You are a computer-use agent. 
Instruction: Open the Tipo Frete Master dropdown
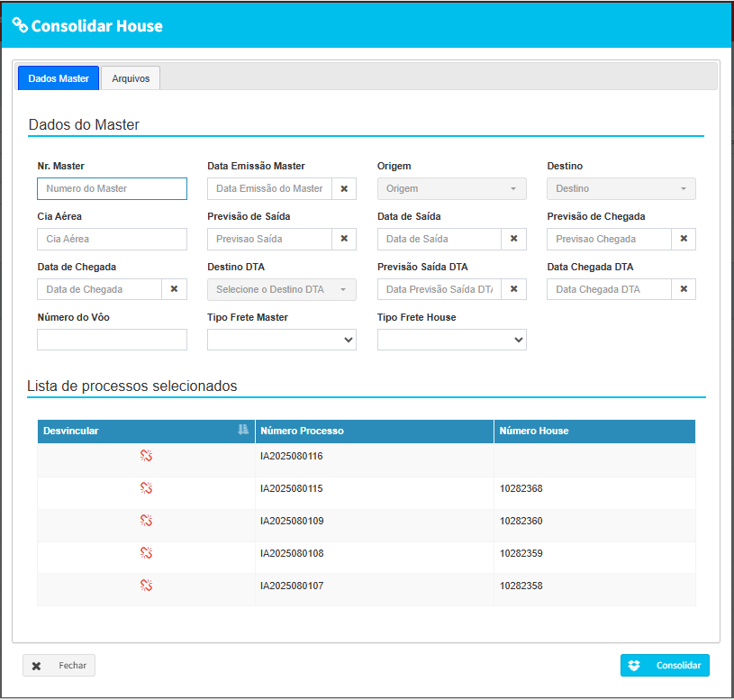[282, 340]
